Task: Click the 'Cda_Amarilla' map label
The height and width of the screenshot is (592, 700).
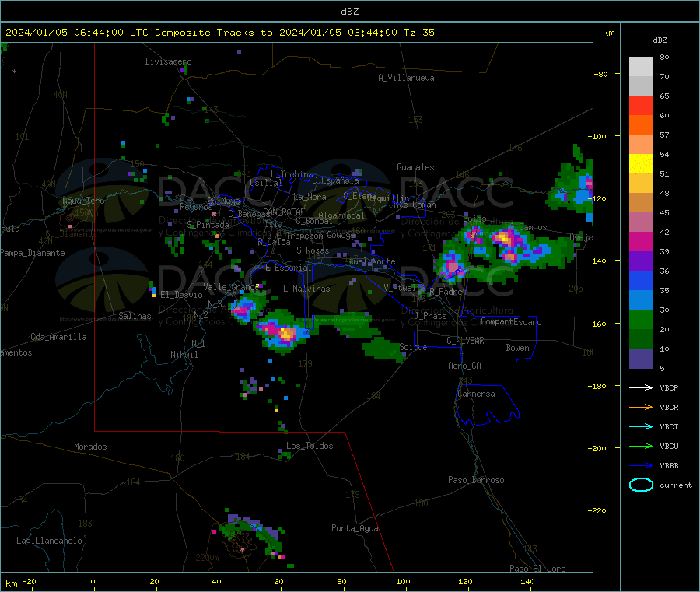Action: point(58,337)
